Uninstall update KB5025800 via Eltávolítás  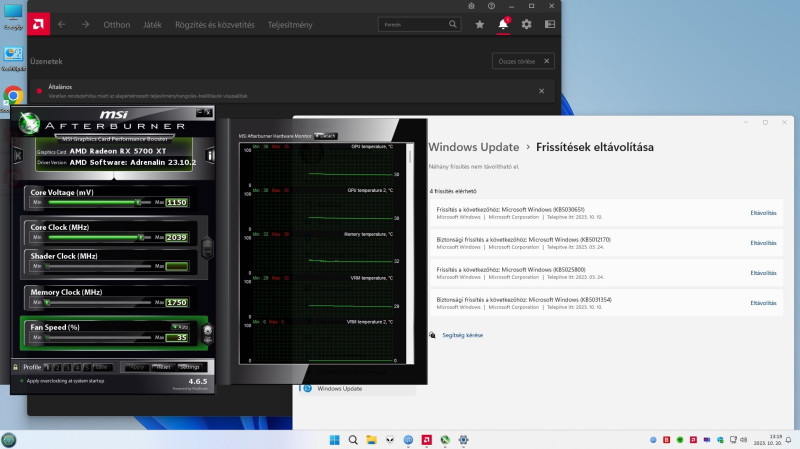[763, 273]
